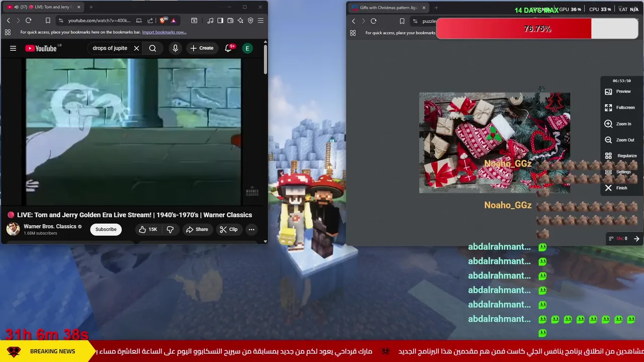This screenshot has height=362, width=644.
Task: Start voice search with the microphone icon
Action: point(175,48)
